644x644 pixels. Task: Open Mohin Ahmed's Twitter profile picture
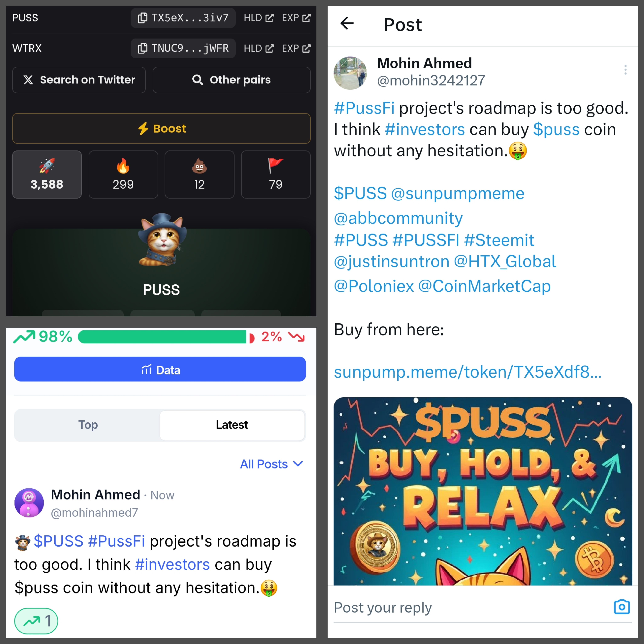[350, 73]
